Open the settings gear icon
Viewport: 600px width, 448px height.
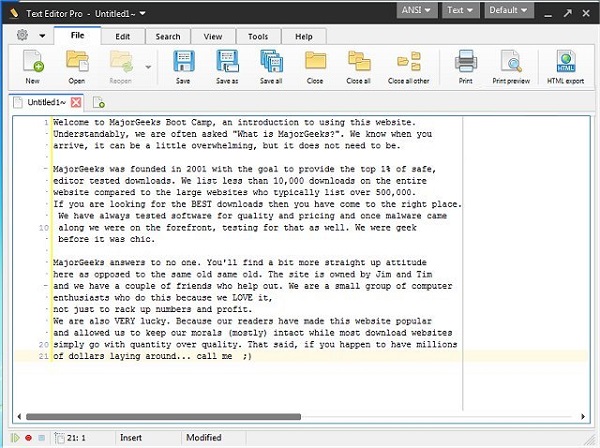click(22, 35)
